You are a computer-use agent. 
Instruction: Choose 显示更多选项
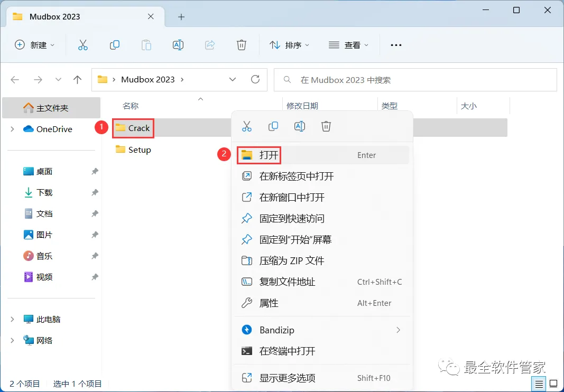(x=322, y=378)
